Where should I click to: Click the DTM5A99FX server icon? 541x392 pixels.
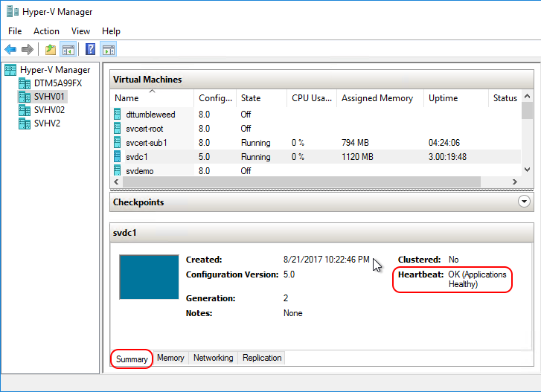coord(25,83)
